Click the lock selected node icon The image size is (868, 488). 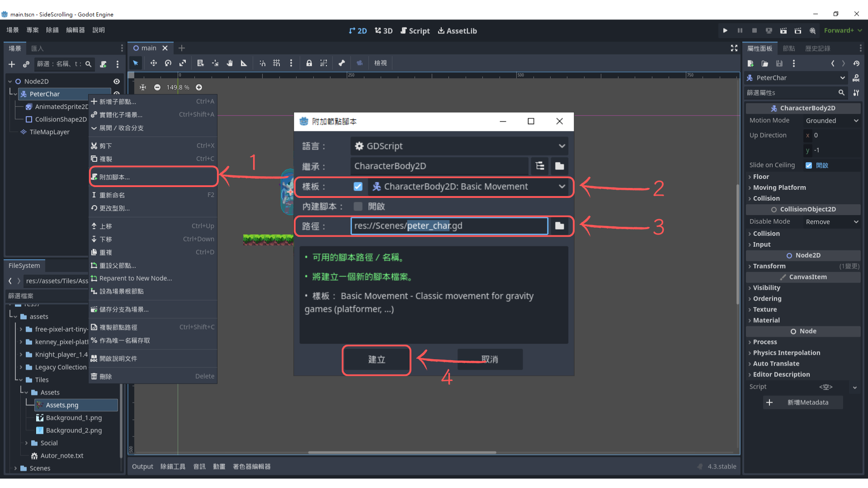pyautogui.click(x=309, y=63)
